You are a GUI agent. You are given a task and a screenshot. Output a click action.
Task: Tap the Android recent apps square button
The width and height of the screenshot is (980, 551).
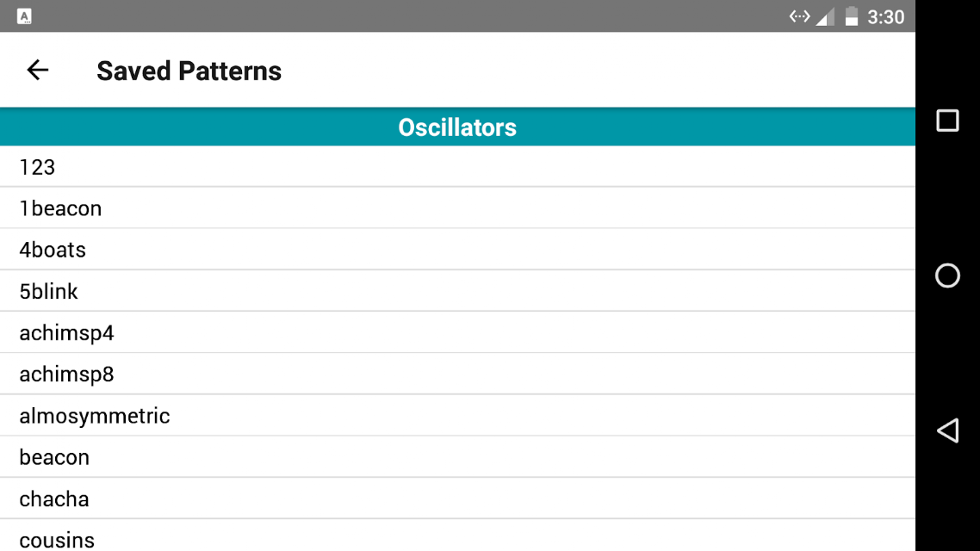pos(947,121)
